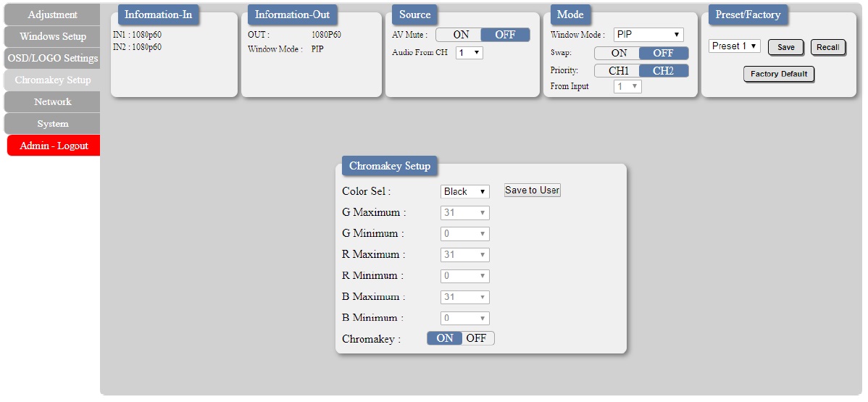Go to Windows Setup page
This screenshot has width=868, height=402.
coord(53,36)
